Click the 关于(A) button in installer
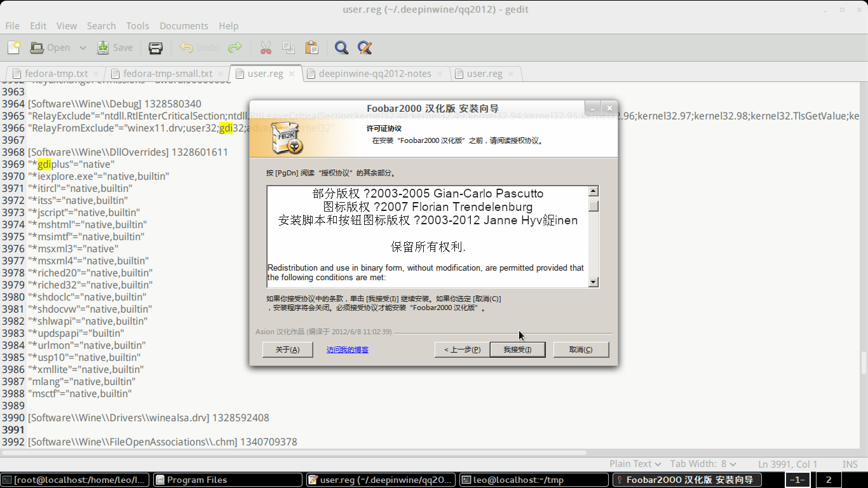Image resolution: width=868 pixels, height=488 pixels. pos(287,349)
